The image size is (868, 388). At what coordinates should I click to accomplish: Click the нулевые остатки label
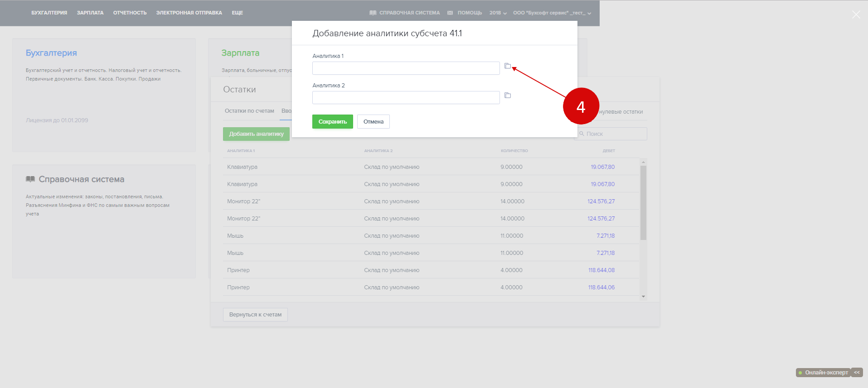coord(621,112)
